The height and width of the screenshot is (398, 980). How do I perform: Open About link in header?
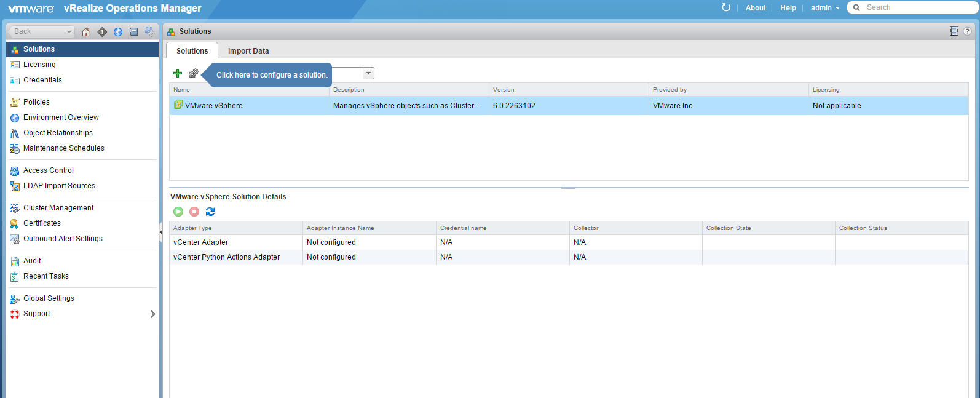coord(756,8)
